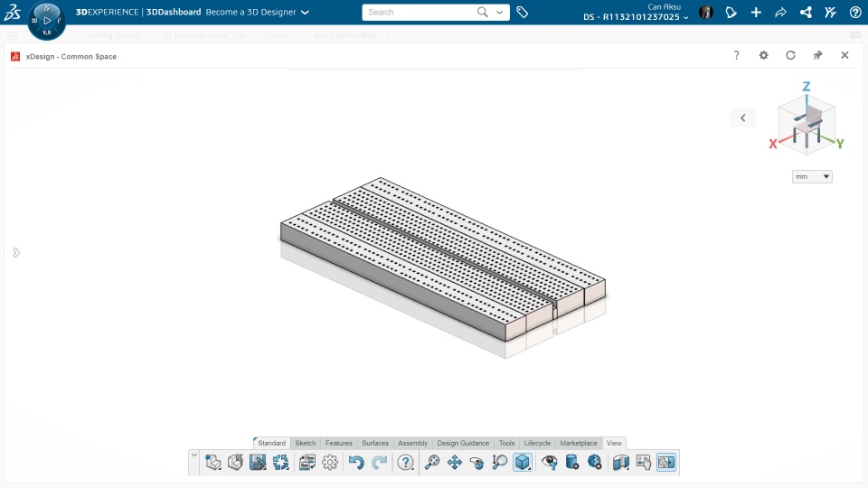Open the social network share icon
868x488 pixels.
(806, 12)
